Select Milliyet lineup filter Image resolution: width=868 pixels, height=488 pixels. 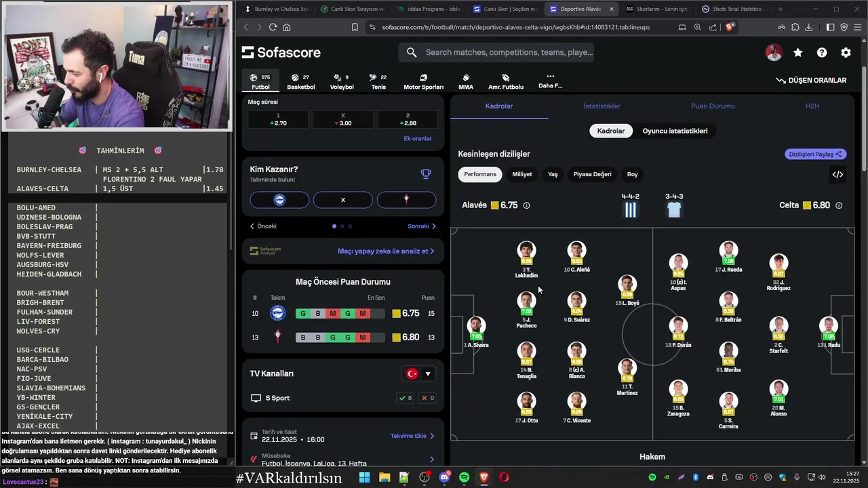click(x=522, y=174)
